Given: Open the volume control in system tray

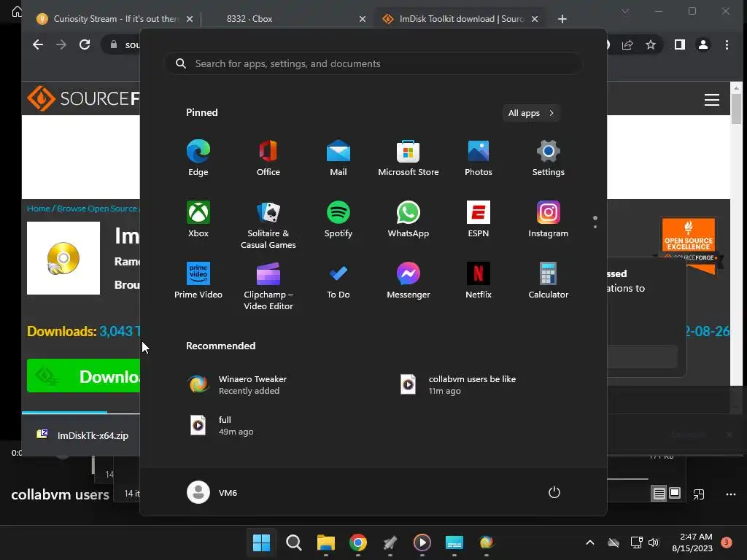Looking at the screenshot, I should tap(654, 542).
